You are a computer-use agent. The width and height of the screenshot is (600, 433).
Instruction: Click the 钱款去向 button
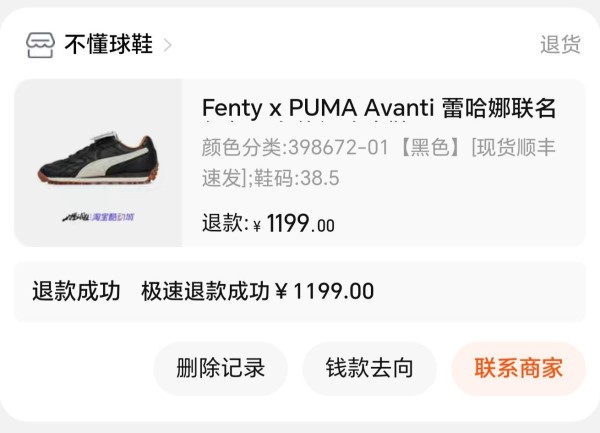(369, 368)
